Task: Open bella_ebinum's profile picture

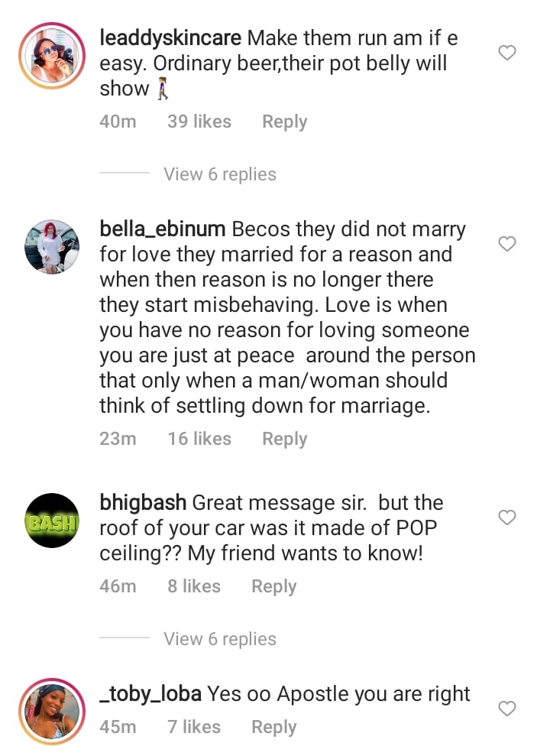Action: (x=52, y=246)
